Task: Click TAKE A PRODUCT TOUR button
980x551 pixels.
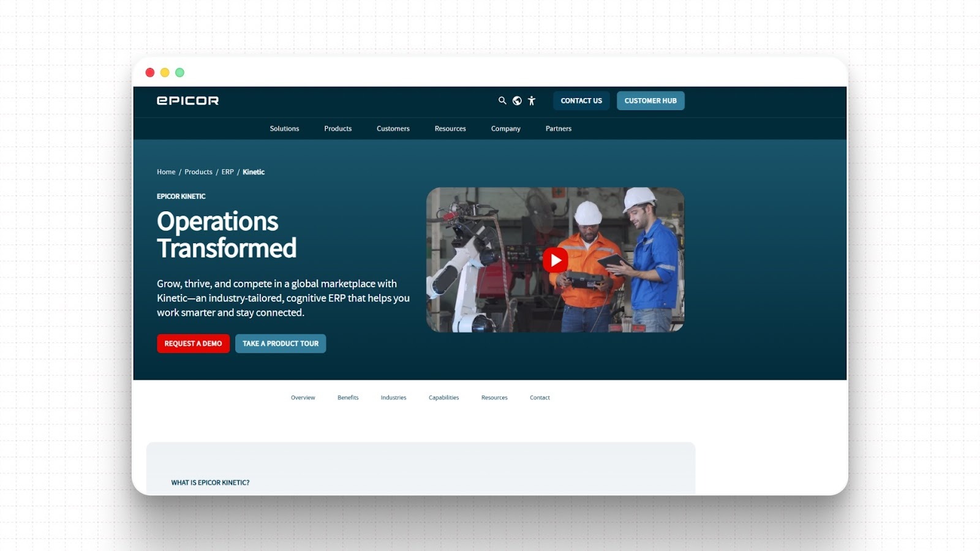Action: pos(281,343)
